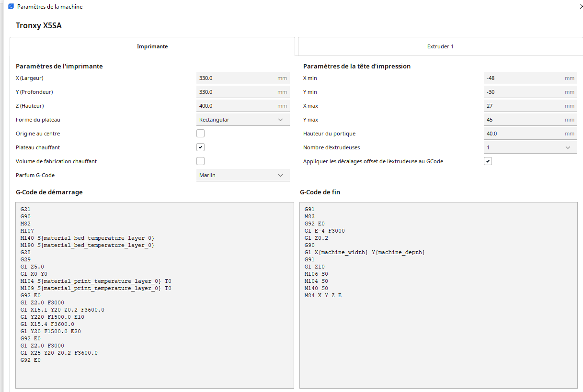This screenshot has height=392, width=583.
Task: Click the Hauteur du portique field
Action: tap(530, 134)
